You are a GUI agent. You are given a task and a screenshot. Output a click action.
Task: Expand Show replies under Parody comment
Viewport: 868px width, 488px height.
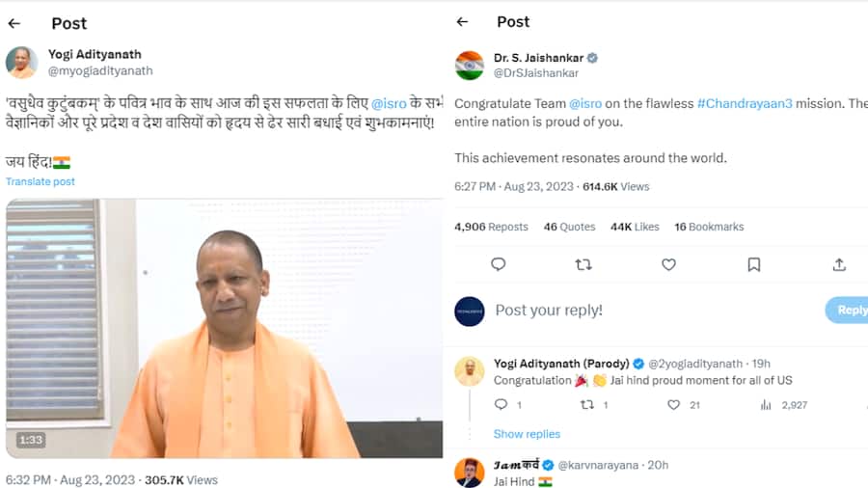[x=527, y=434]
